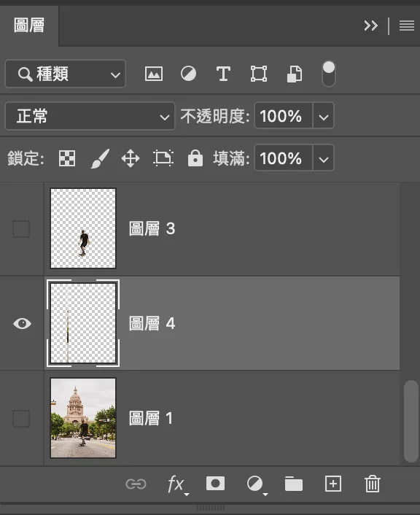Lock all with the padlock icon
420x515 pixels.
point(195,158)
